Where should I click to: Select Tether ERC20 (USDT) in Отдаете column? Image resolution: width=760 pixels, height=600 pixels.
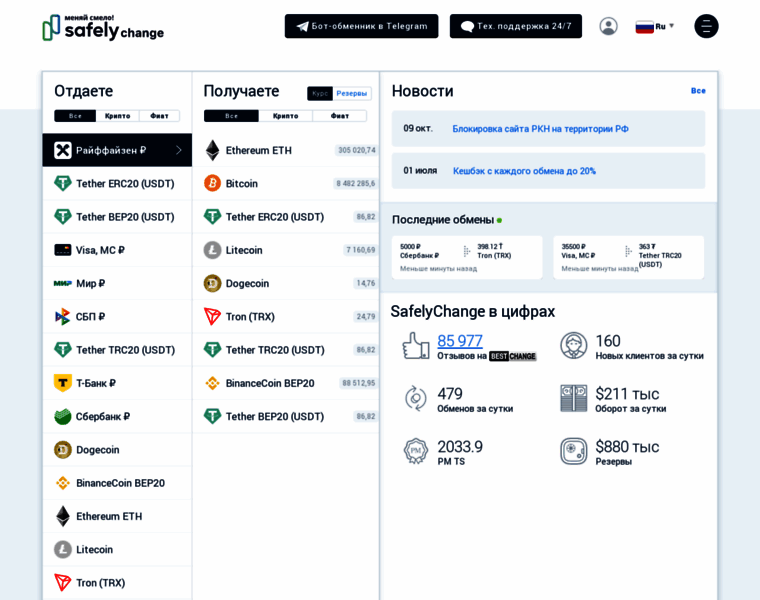pyautogui.click(x=117, y=184)
